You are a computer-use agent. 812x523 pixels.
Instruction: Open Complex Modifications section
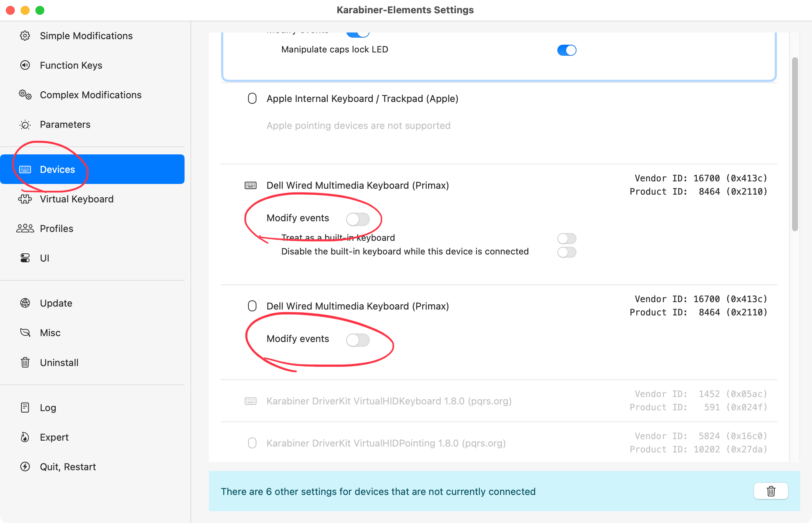tap(92, 95)
